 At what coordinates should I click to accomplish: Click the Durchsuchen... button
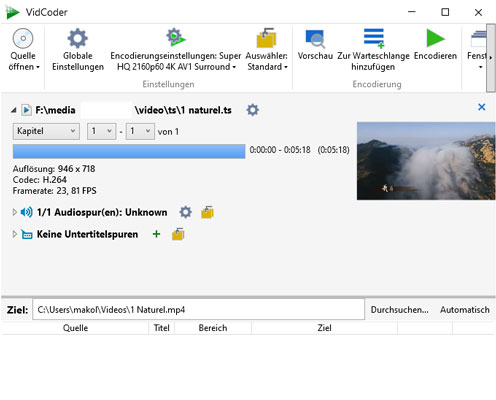[399, 310]
